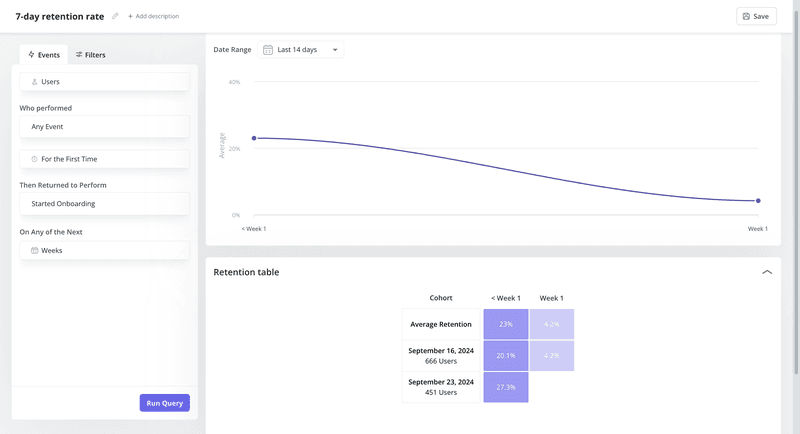The image size is (800, 434).
Task: Click the Filters sliders icon
Action: click(x=79, y=55)
